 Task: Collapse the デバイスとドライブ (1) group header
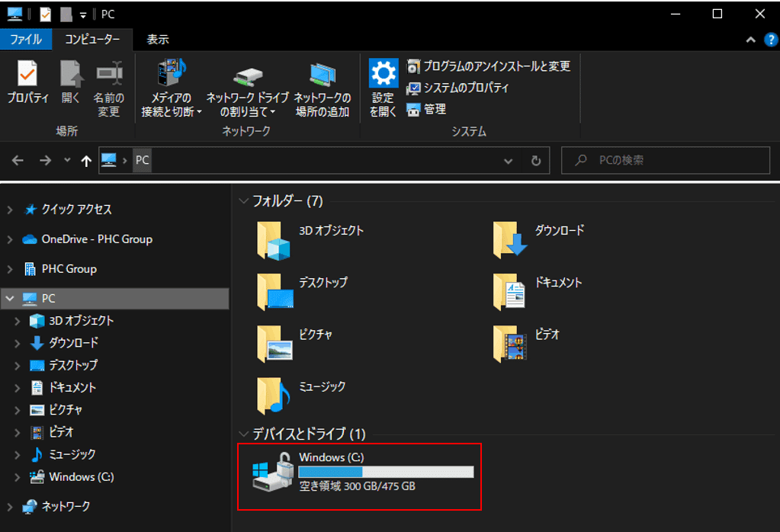pyautogui.click(x=243, y=434)
